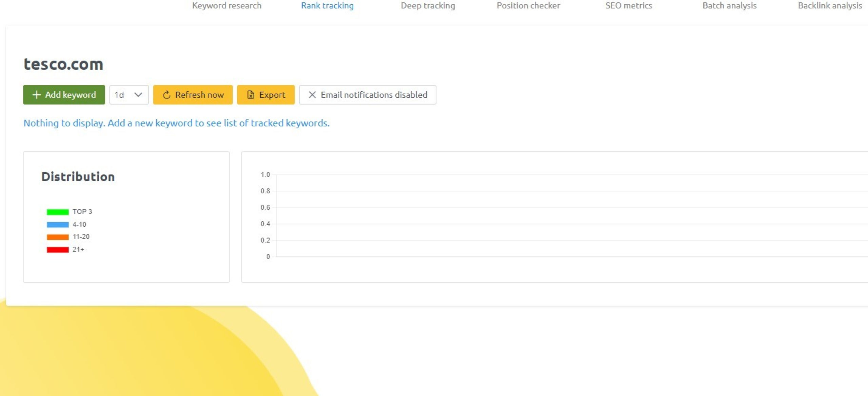Click the Refresh now button
This screenshot has height=396, width=868.
pyautogui.click(x=193, y=95)
